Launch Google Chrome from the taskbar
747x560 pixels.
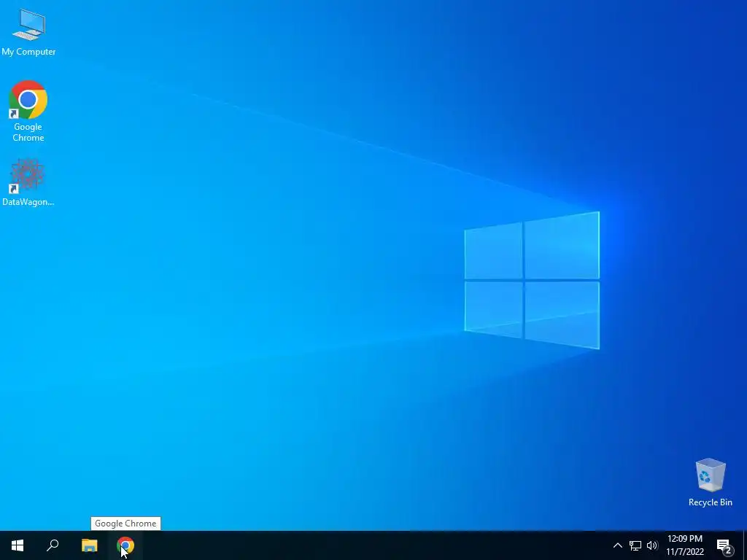pos(125,545)
